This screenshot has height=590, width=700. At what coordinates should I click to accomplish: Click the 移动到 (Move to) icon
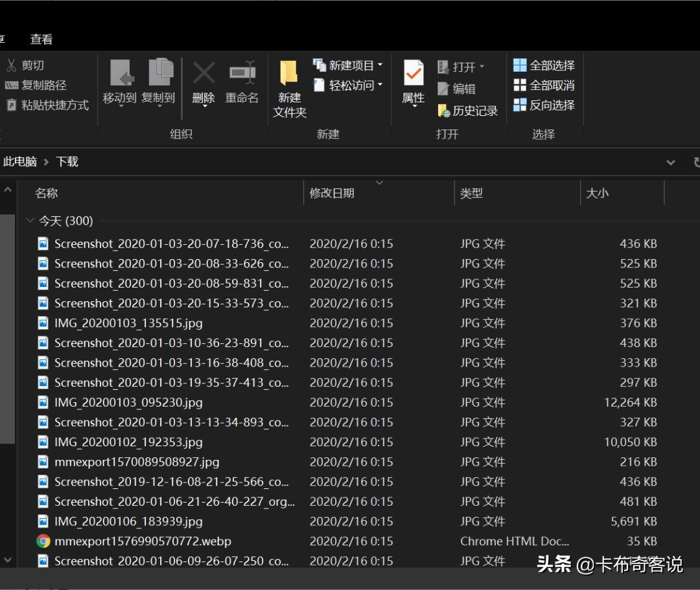point(120,74)
